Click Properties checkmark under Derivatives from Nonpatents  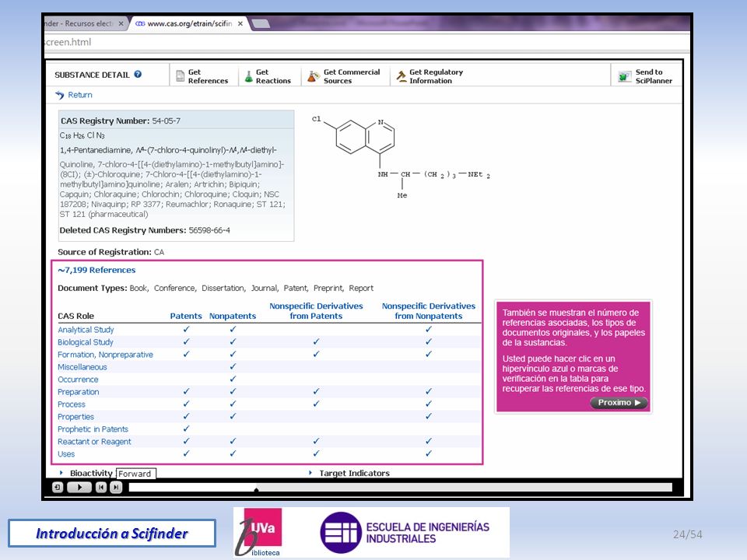[x=429, y=415]
